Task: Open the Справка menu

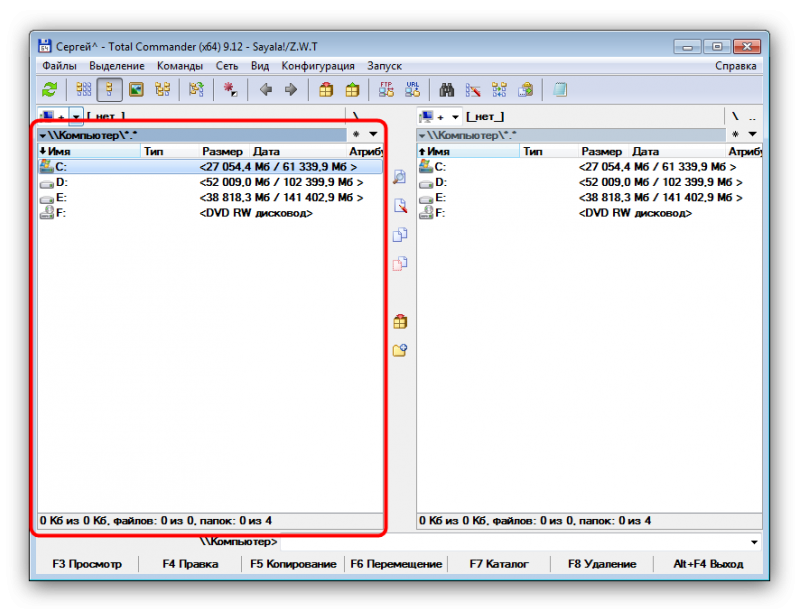Action: (735, 66)
